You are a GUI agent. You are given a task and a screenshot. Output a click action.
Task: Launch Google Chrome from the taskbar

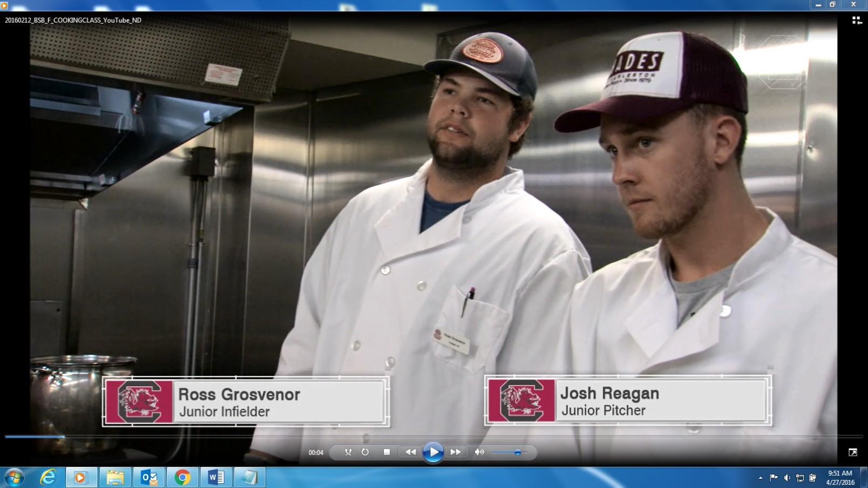pos(182,478)
